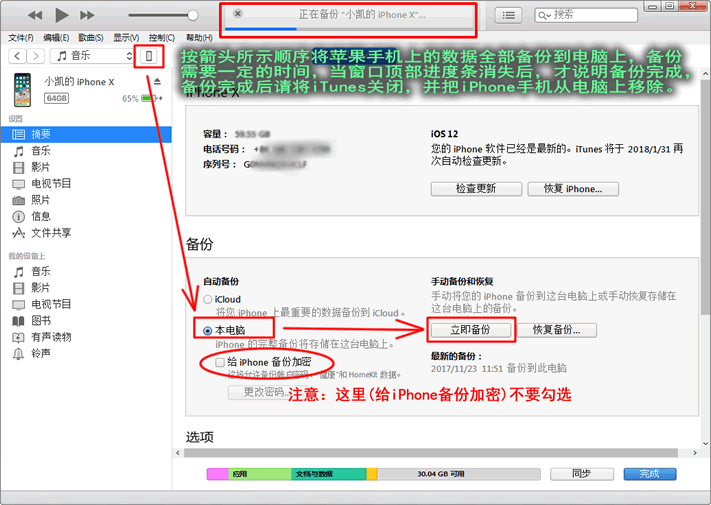
Task: Click the fast forward next track button
Action: pyautogui.click(x=87, y=15)
